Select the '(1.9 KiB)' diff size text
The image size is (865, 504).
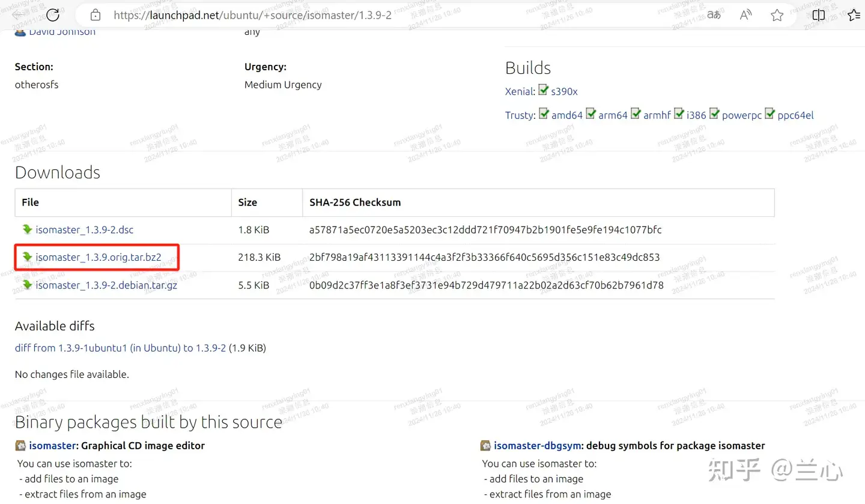coord(247,348)
